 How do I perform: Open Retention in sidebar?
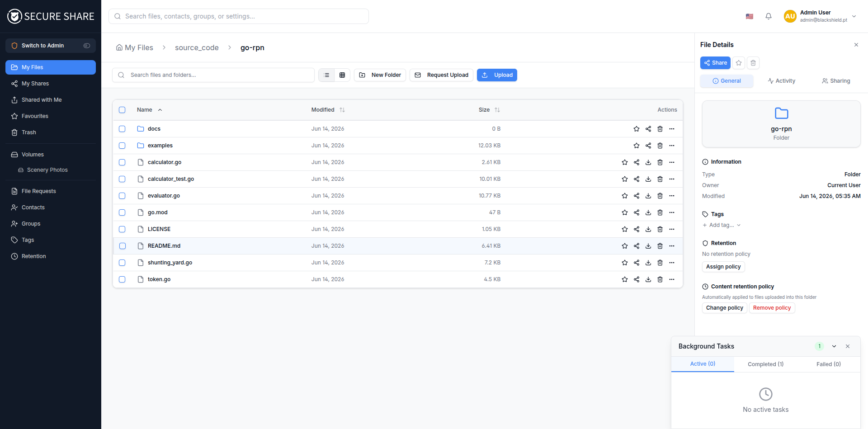(51, 256)
